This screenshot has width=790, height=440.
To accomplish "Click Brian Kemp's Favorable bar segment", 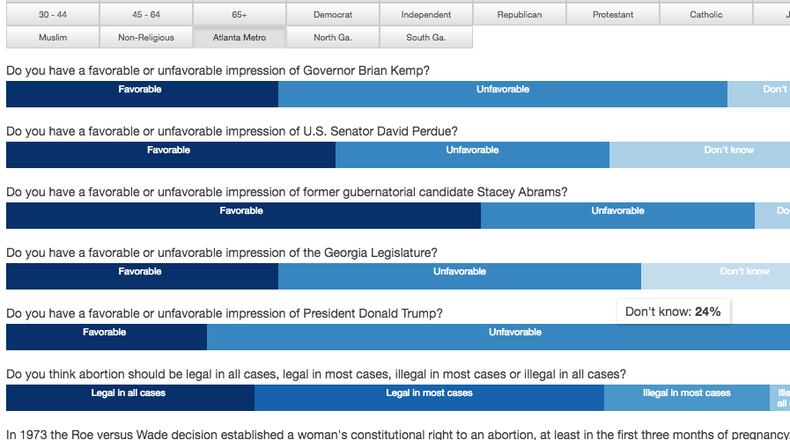I will coord(142,94).
